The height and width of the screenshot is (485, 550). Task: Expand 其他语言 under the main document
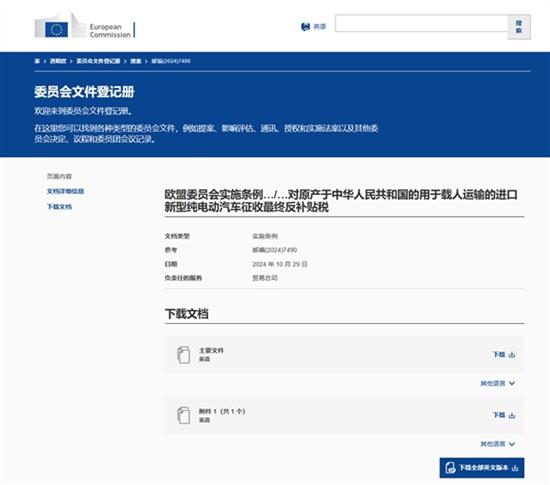(x=497, y=383)
